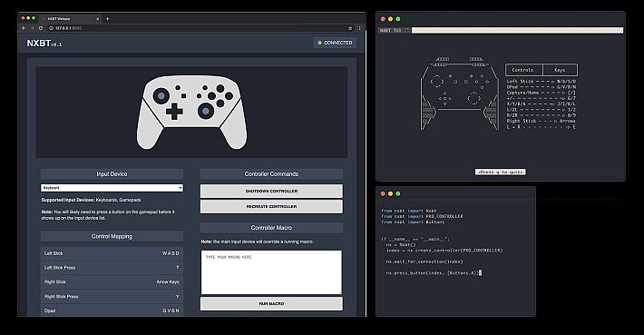This screenshot has width=644, height=335.
Task: Click the Controller Commands section header
Action: [271, 174]
